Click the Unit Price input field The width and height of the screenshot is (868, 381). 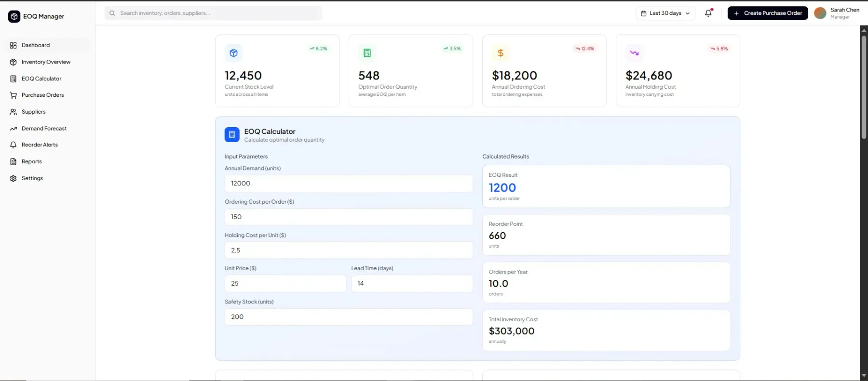pyautogui.click(x=285, y=283)
